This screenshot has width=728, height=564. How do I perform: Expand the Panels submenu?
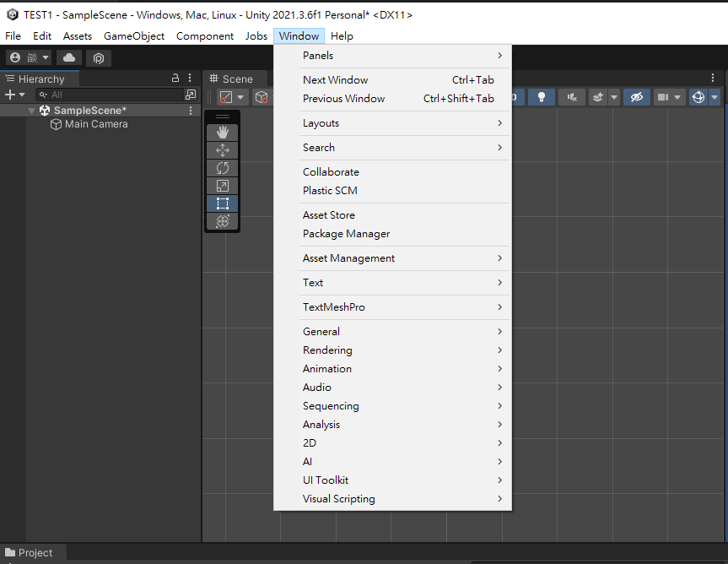(393, 55)
